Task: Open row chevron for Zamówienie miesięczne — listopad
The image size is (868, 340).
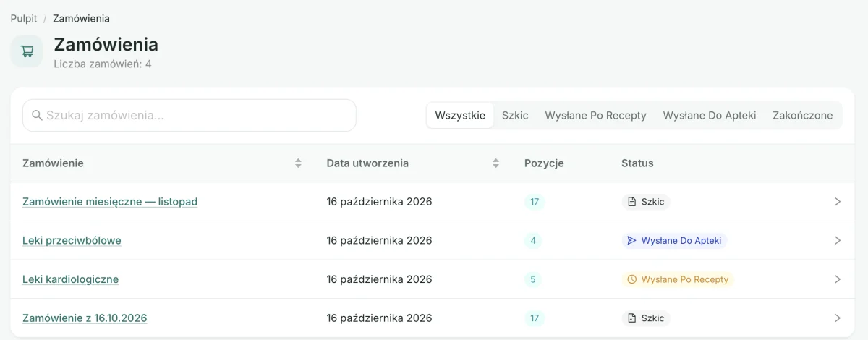Action: click(x=838, y=202)
